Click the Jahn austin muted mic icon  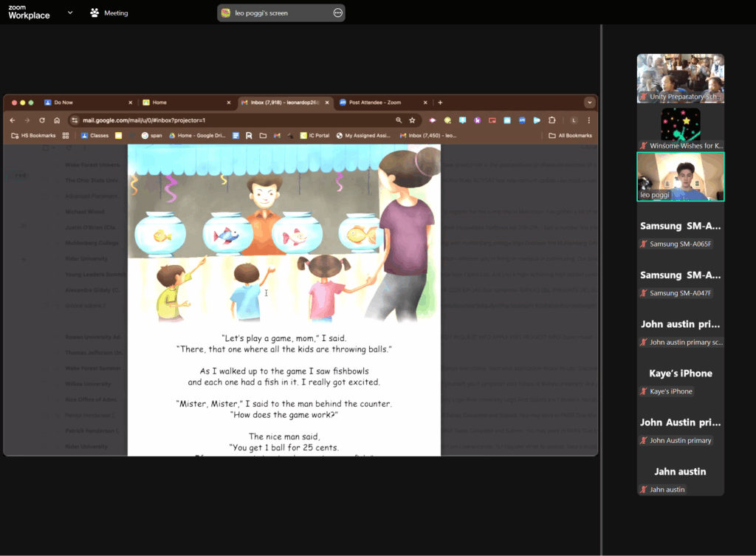click(644, 490)
